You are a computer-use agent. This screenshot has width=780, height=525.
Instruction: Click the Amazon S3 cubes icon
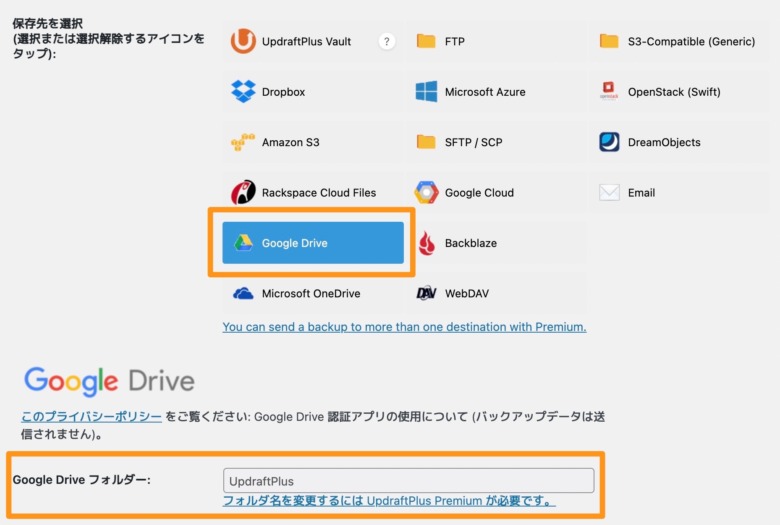tap(243, 142)
